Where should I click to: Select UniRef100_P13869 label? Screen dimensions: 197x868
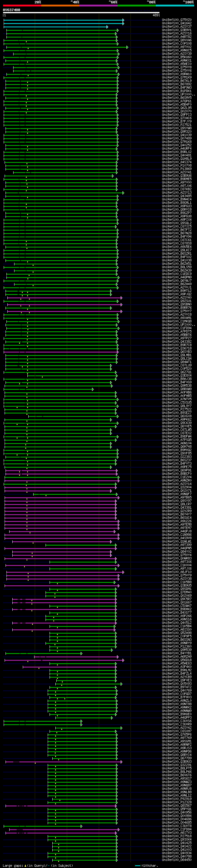[177, 169]
